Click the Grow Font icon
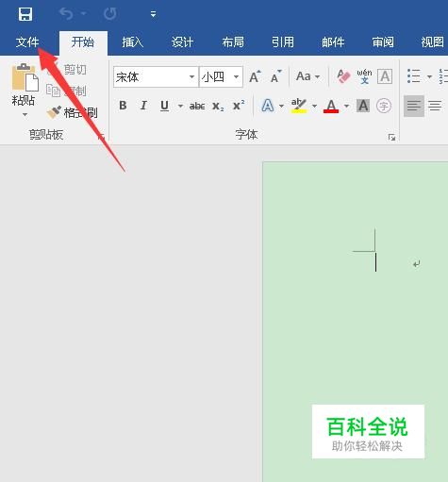 (255, 76)
